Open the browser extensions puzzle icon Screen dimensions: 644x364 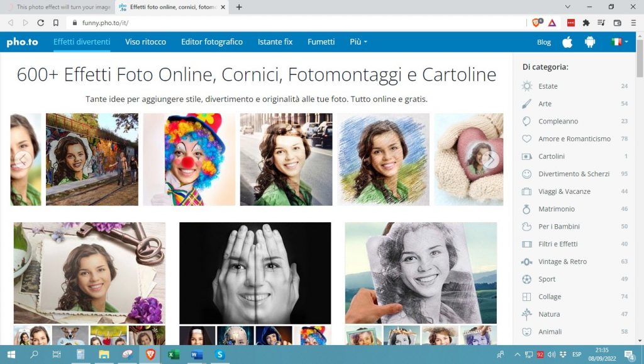pyautogui.click(x=586, y=23)
